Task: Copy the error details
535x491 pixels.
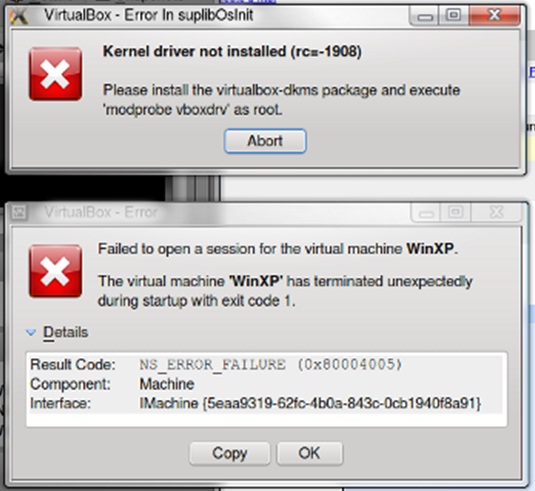Action: coord(230,453)
